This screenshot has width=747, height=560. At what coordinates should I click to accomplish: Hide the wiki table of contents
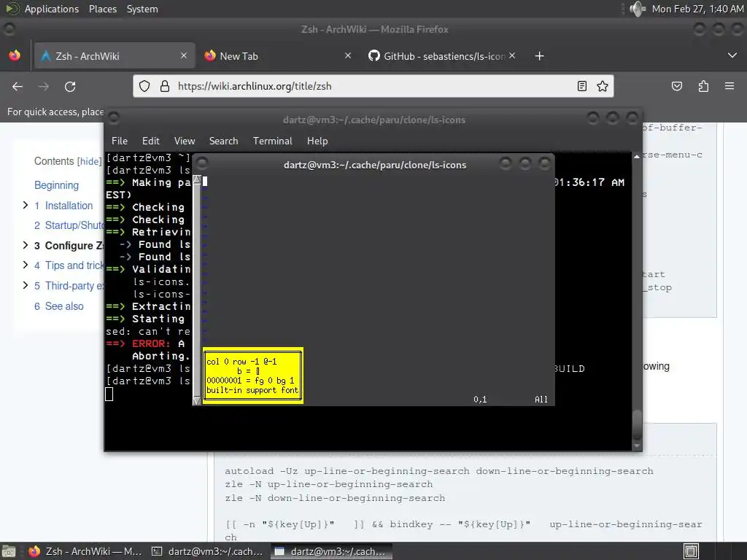(x=90, y=161)
